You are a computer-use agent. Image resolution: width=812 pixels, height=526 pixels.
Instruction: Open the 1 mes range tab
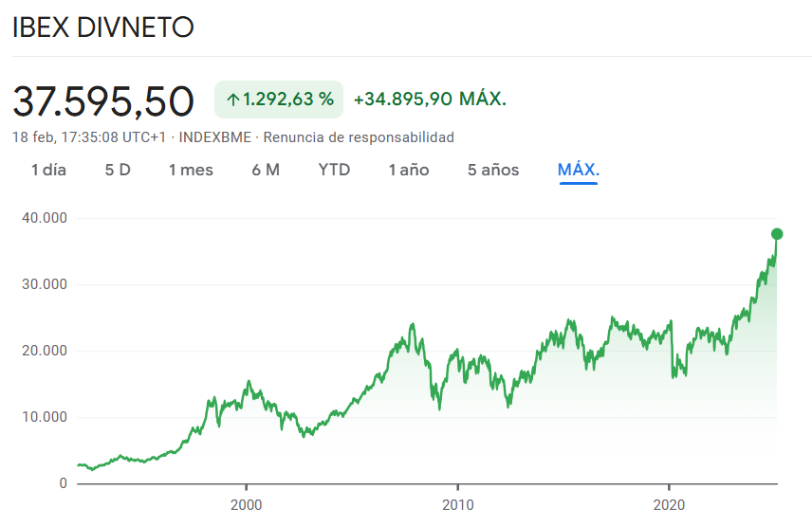191,170
